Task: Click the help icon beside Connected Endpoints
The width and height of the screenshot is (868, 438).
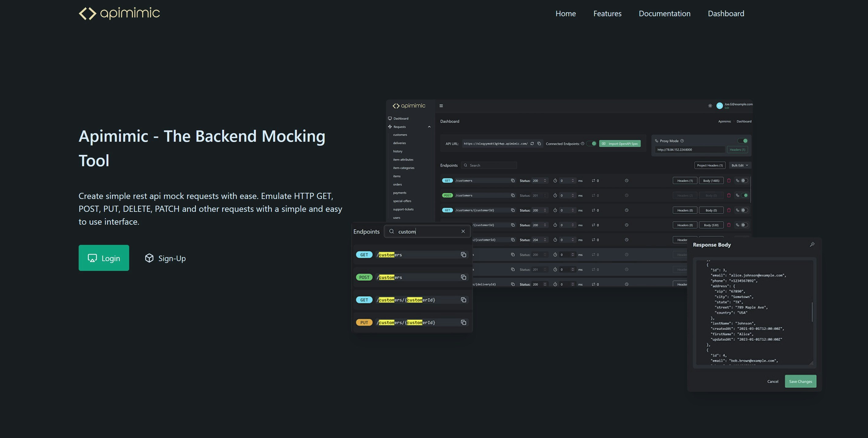Action: pos(582,144)
